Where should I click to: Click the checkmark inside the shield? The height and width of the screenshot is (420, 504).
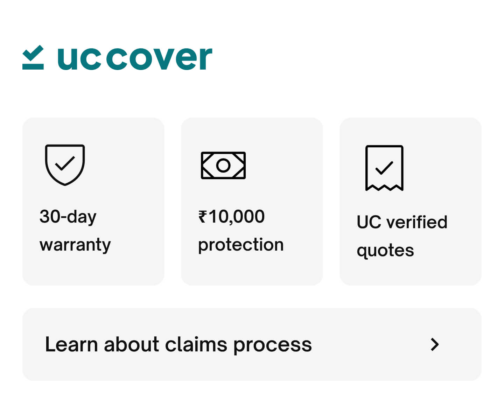click(x=65, y=163)
